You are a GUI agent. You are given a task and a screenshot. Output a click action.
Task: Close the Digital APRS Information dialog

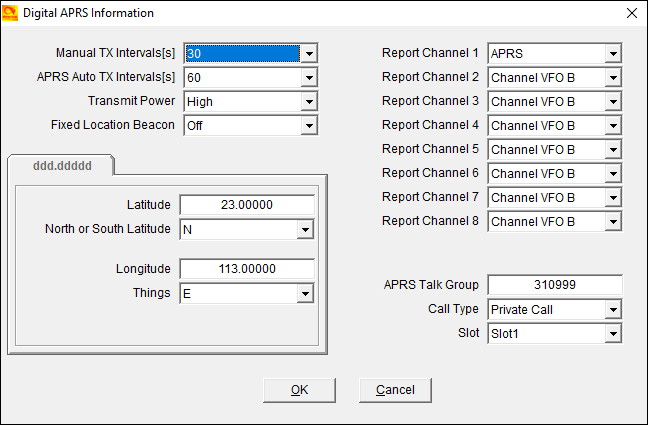click(x=630, y=13)
